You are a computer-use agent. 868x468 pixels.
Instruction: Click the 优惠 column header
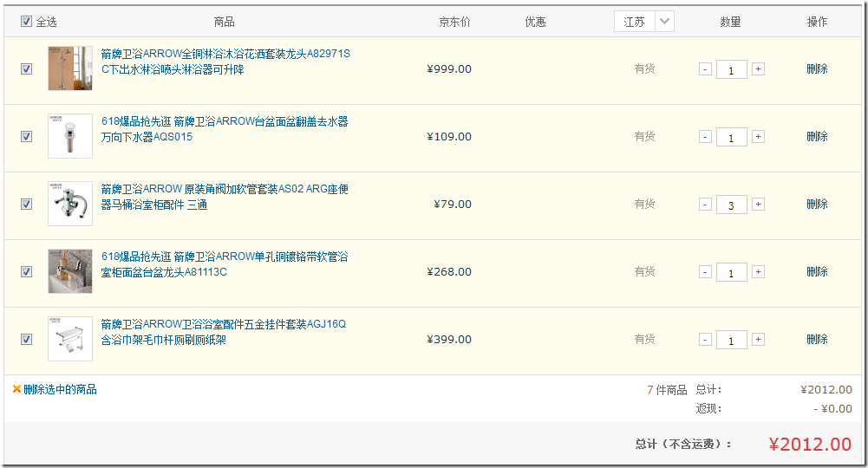click(x=535, y=22)
